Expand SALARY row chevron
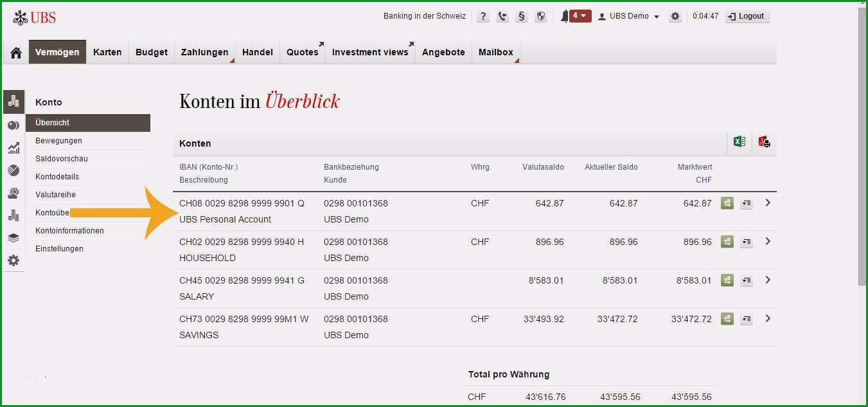The width and height of the screenshot is (868, 407). (768, 280)
